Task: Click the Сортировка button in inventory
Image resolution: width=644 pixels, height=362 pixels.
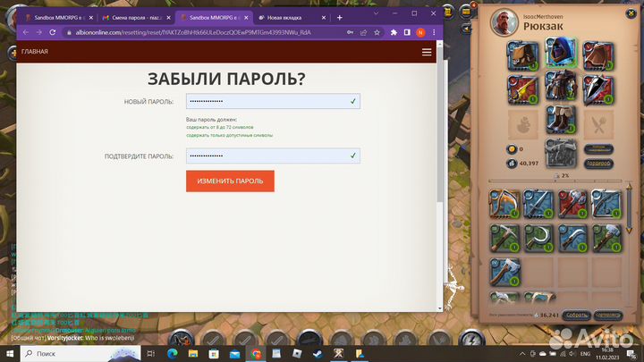Action: 608,315
